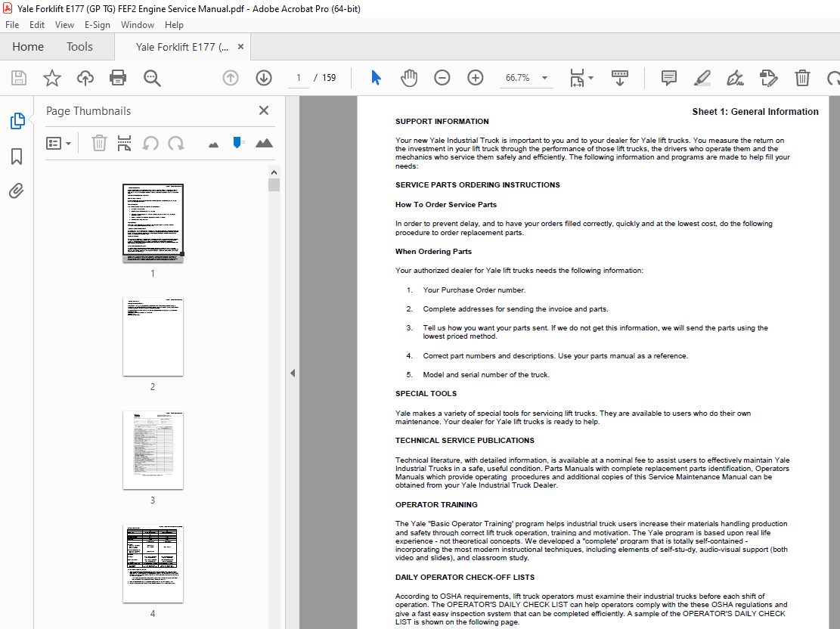
Task: Select page 4 thumbnail
Action: 153,564
